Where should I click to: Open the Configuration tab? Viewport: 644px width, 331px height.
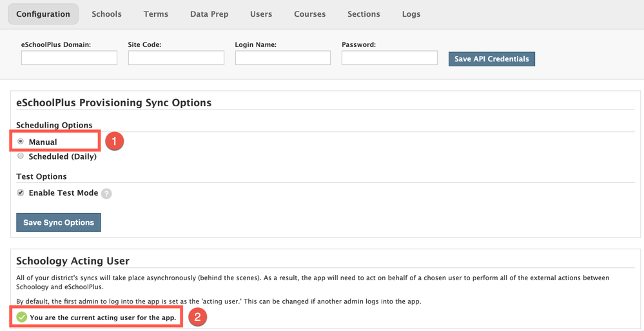click(43, 14)
